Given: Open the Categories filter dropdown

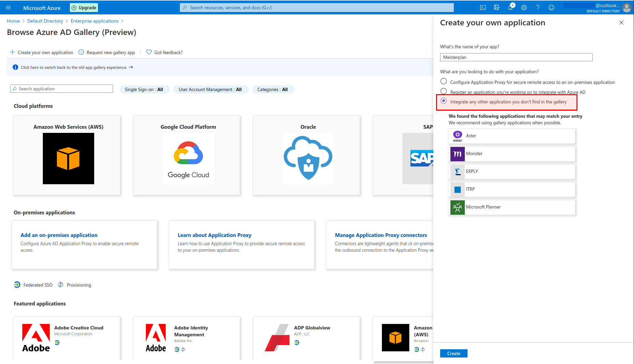Looking at the screenshot, I should [x=273, y=89].
